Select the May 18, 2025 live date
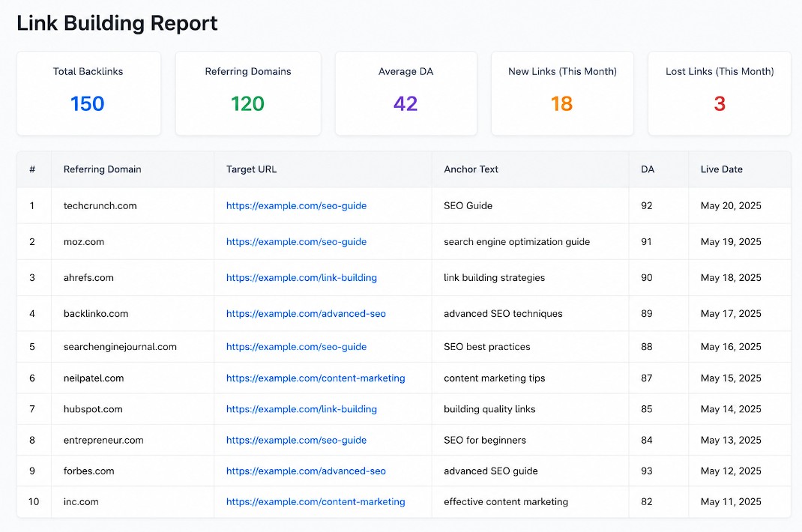Viewport: 802px width, 532px height. click(x=731, y=278)
